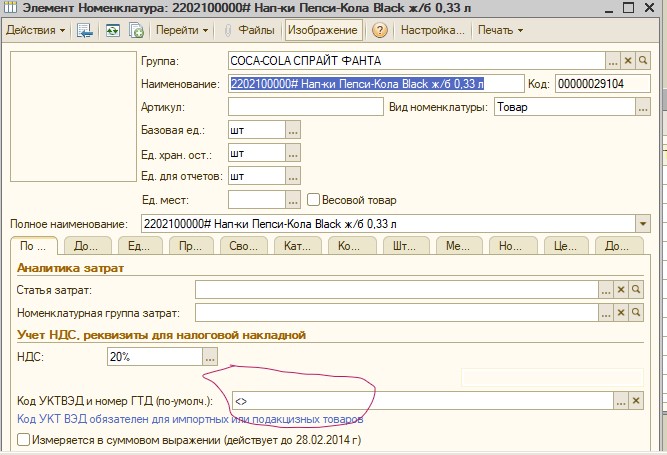667x455 pixels.
Task: Switch to the 'Ко...' tab
Action: 351,246
